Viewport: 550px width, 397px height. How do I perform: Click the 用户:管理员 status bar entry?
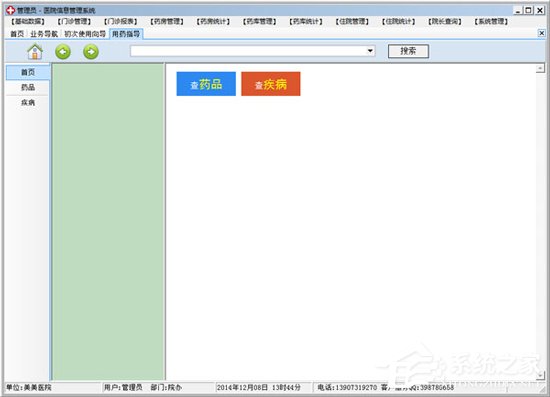tap(123, 388)
